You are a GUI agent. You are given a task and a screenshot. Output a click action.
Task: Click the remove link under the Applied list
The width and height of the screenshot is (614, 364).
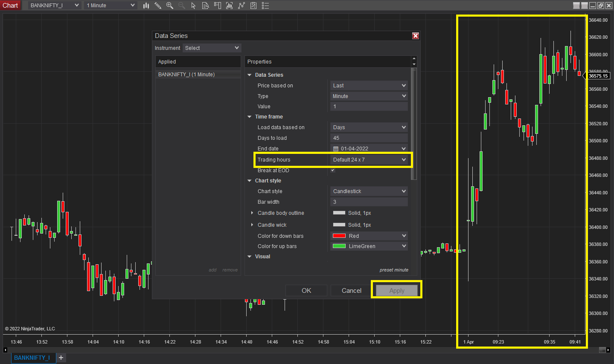point(230,270)
